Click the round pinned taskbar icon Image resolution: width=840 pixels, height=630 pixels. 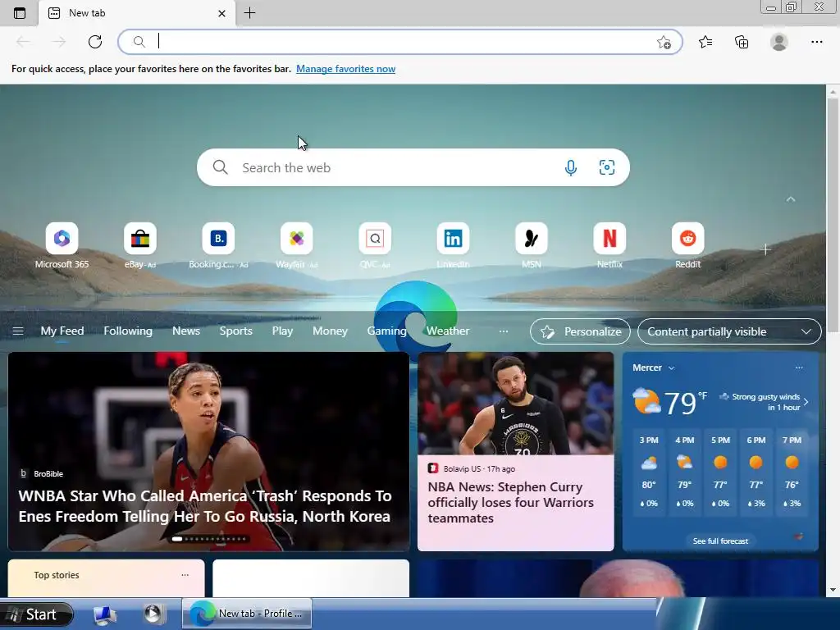pyautogui.click(x=153, y=614)
